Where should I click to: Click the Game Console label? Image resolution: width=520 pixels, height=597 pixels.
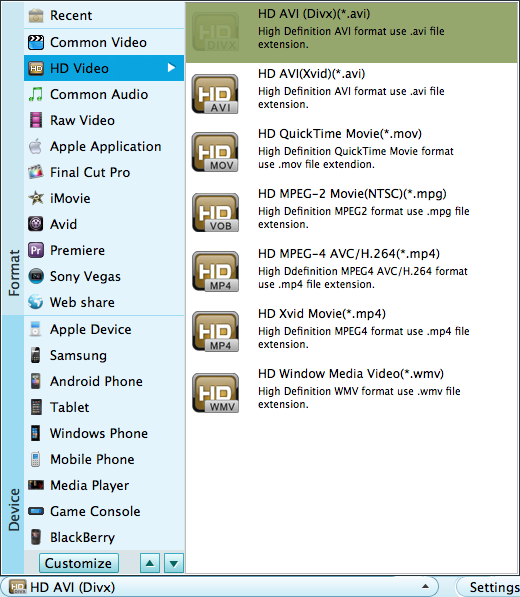(x=95, y=511)
